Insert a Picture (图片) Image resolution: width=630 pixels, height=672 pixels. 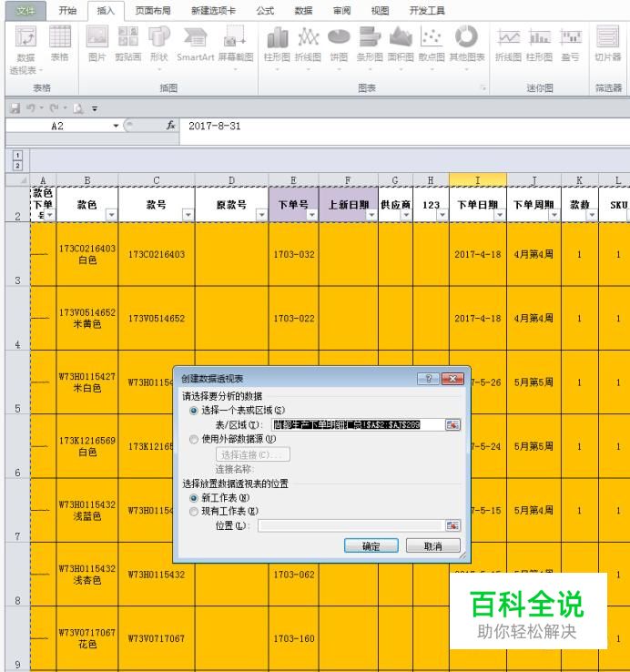tap(97, 44)
